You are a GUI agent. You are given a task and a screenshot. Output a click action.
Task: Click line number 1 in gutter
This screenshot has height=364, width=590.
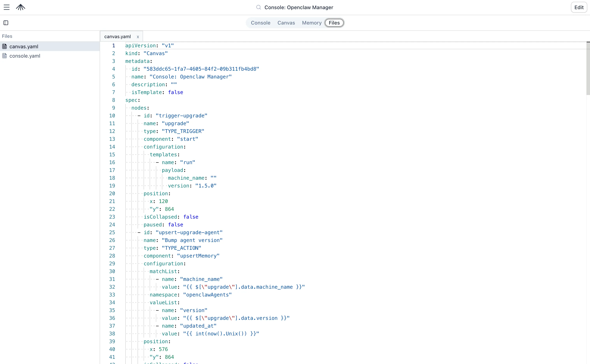pos(114,46)
